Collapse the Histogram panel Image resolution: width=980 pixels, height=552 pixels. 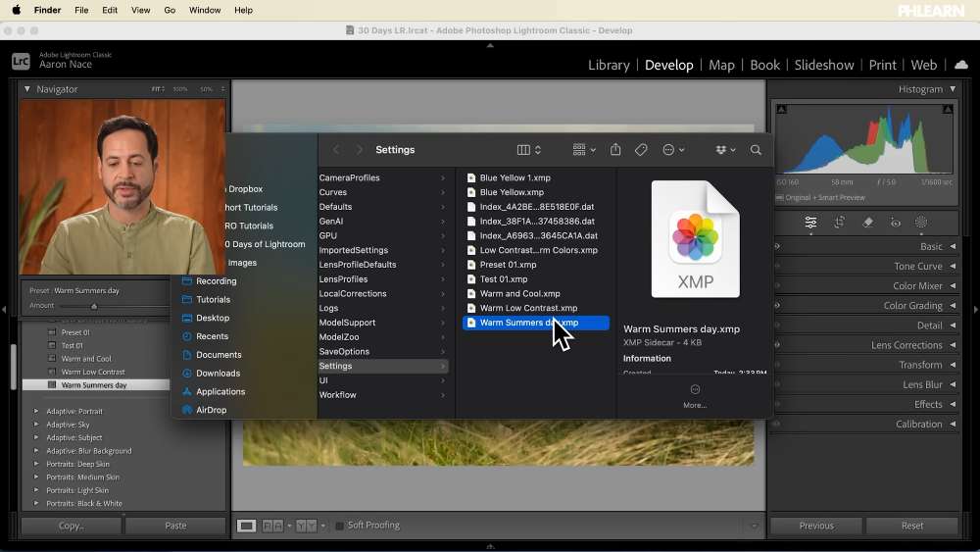tap(953, 89)
